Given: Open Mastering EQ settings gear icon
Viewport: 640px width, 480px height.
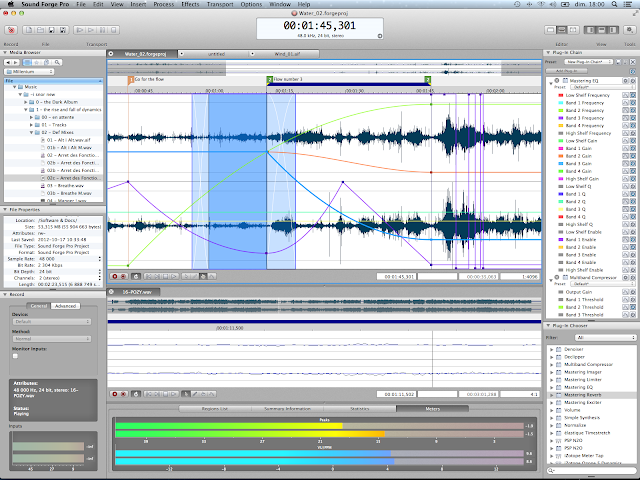Looking at the screenshot, I should (625, 81).
